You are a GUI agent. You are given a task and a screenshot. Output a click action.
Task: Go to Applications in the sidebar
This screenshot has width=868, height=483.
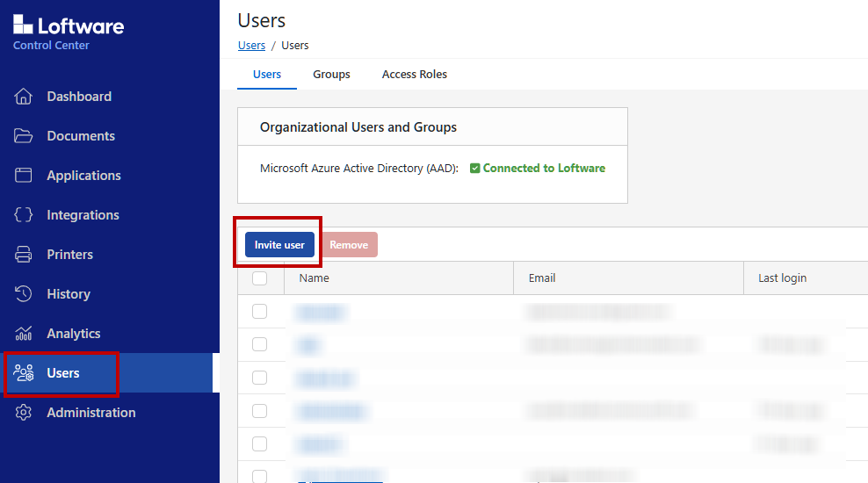(83, 176)
